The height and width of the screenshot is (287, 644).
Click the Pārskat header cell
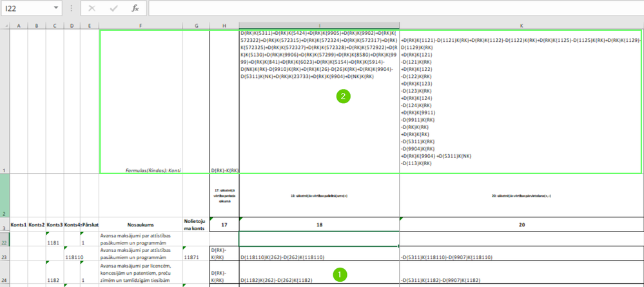coord(90,224)
